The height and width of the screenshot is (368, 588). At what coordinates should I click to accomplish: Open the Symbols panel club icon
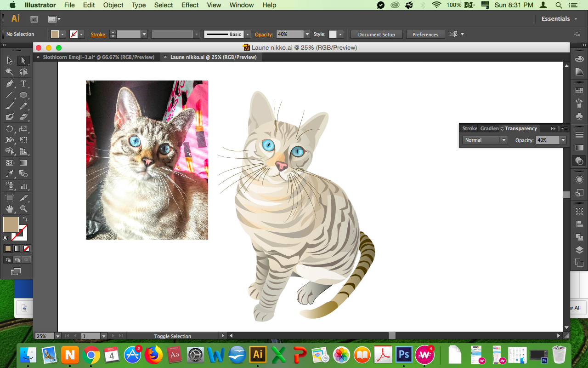click(x=579, y=116)
